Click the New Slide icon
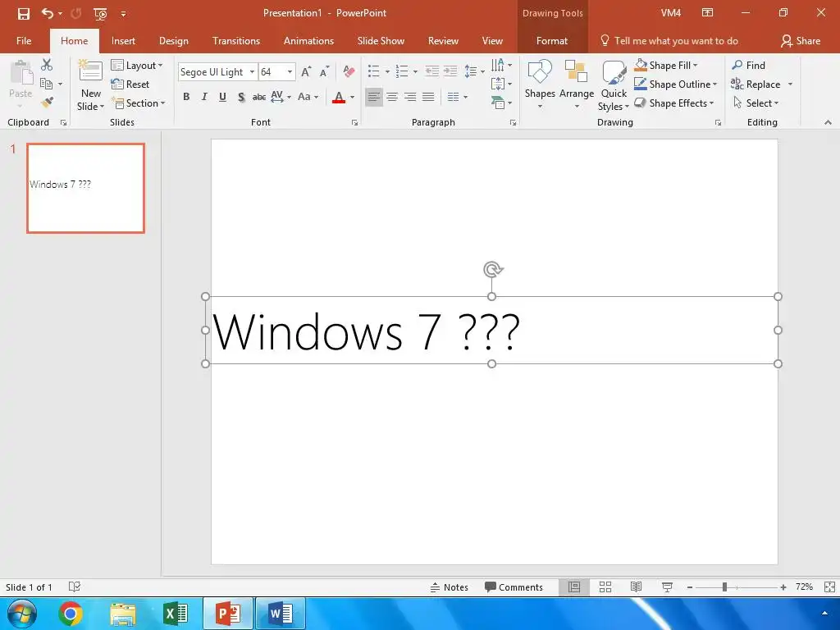Screen dimensions: 840x630 click(x=90, y=71)
